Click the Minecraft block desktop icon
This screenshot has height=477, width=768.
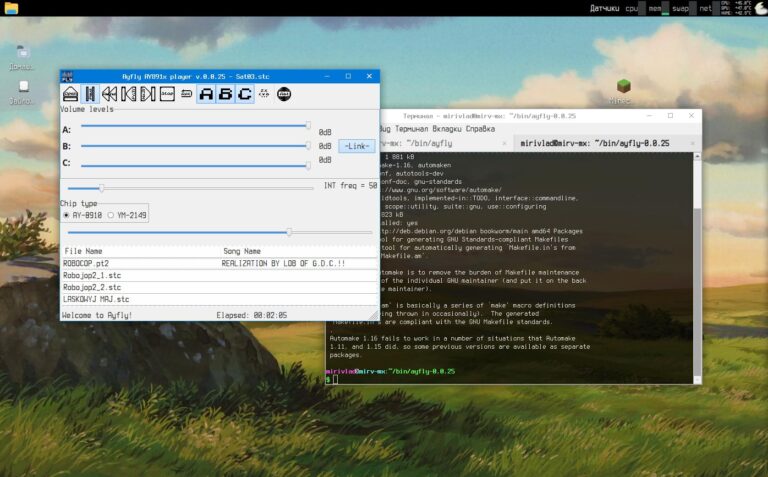tap(624, 86)
